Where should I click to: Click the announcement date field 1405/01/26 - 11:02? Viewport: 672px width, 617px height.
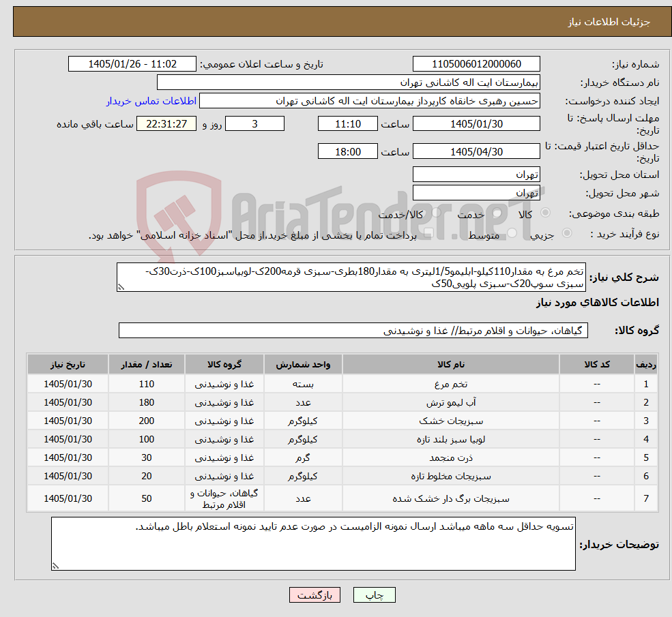click(132, 64)
